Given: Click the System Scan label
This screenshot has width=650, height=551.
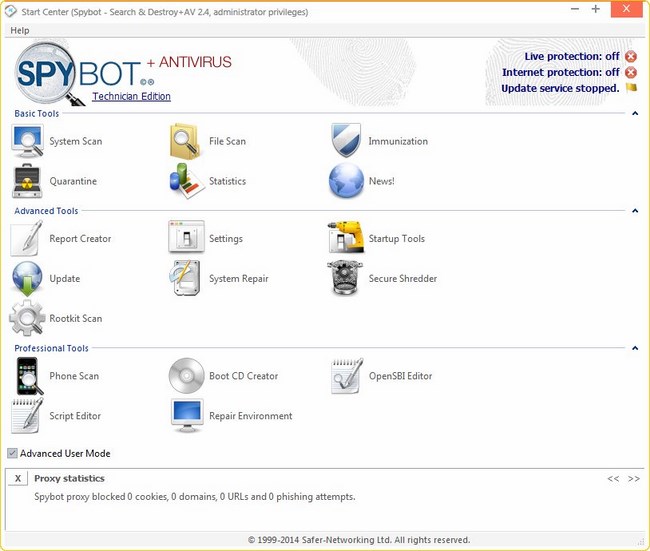Looking at the screenshot, I should (x=76, y=141).
